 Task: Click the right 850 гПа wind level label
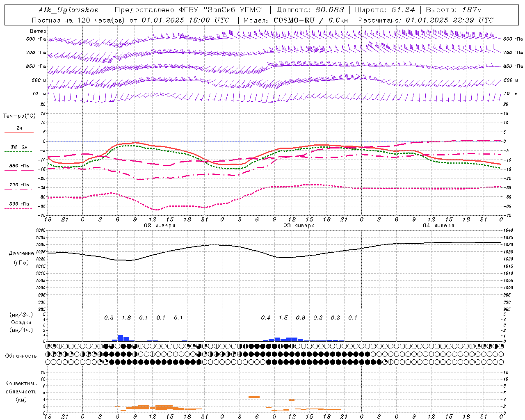coord(513,66)
